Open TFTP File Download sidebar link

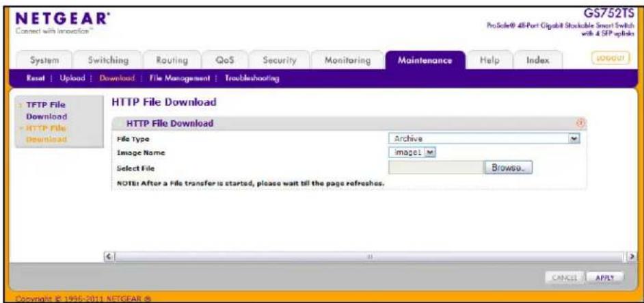click(46, 111)
